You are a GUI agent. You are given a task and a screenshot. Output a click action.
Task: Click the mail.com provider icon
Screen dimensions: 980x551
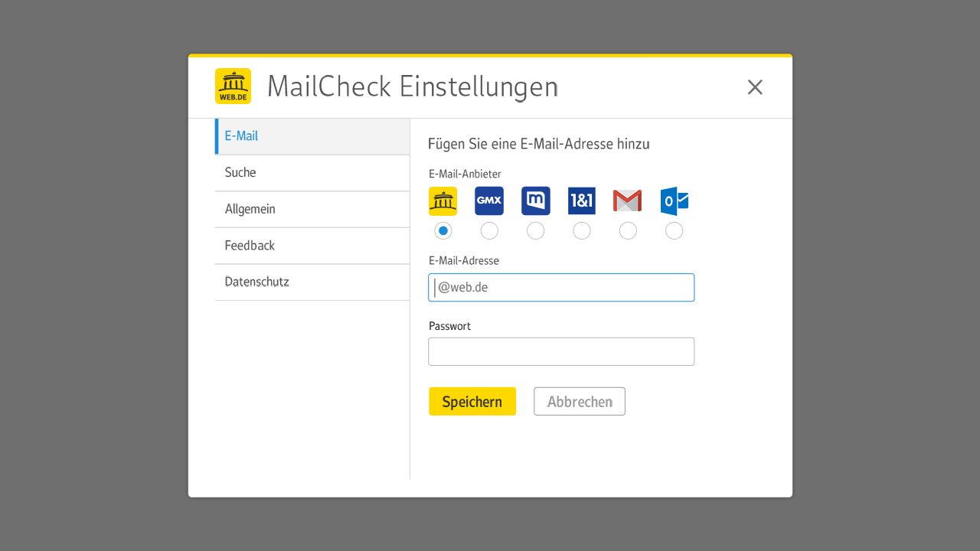pos(536,201)
